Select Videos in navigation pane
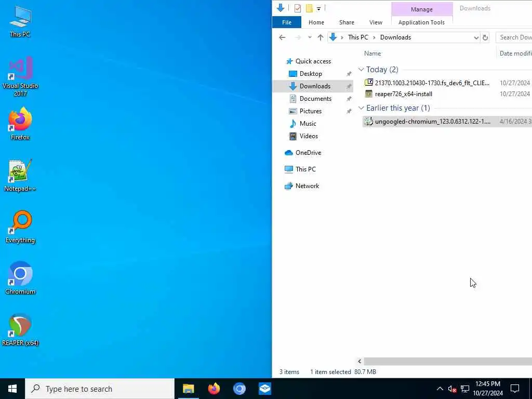This screenshot has width=532, height=399. click(x=309, y=136)
